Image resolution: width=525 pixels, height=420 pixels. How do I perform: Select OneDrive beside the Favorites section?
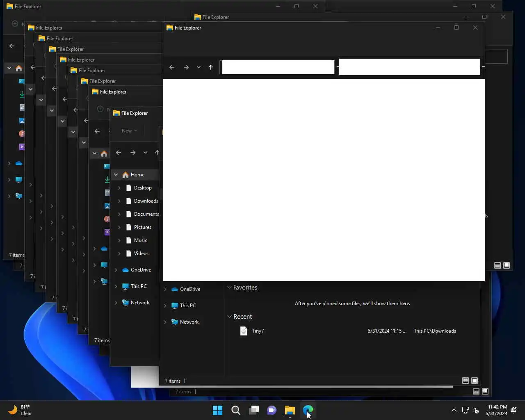[186, 289]
